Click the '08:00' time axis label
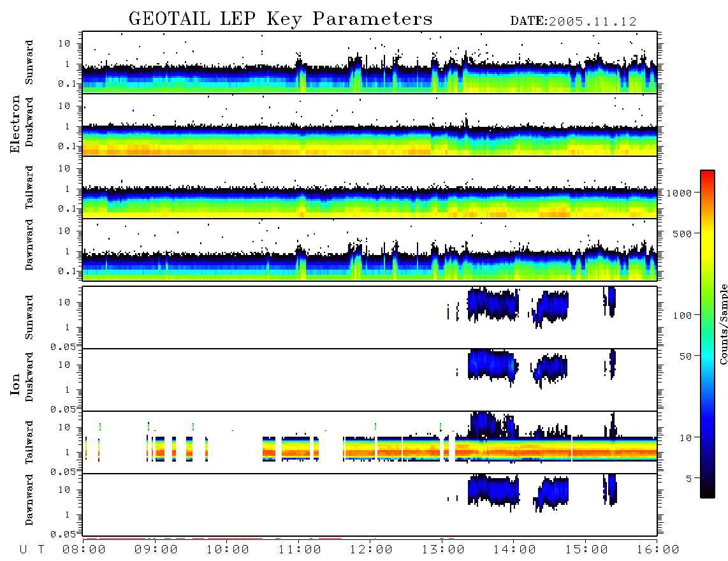This screenshot has height=561, width=728. tap(84, 550)
